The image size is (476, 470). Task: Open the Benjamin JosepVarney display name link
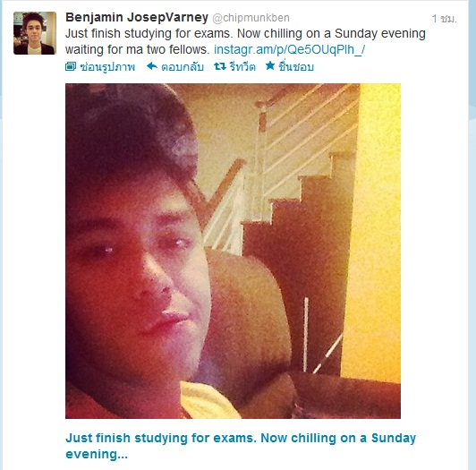click(137, 17)
